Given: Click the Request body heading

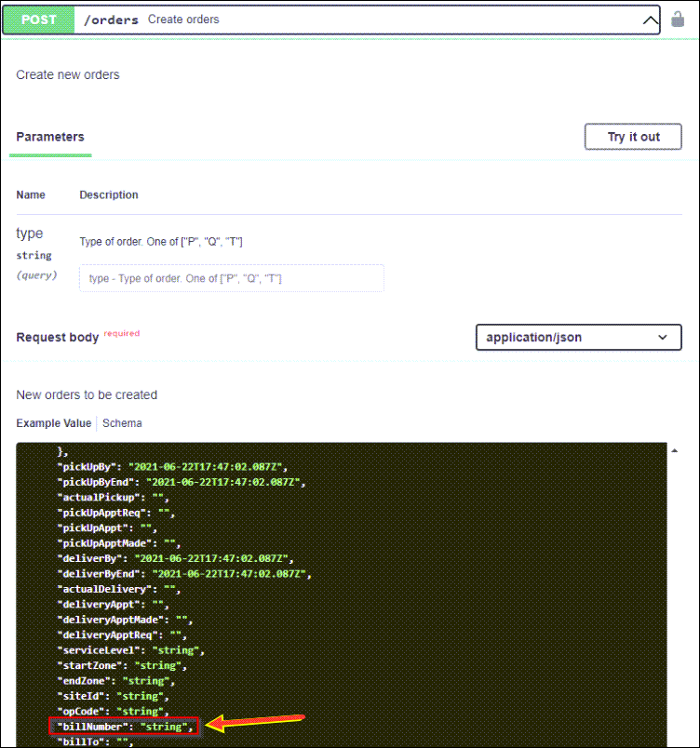Looking at the screenshot, I should 57,337.
